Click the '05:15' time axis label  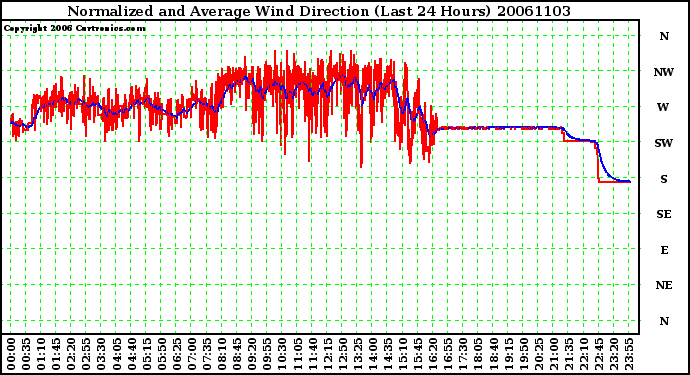[x=147, y=354]
